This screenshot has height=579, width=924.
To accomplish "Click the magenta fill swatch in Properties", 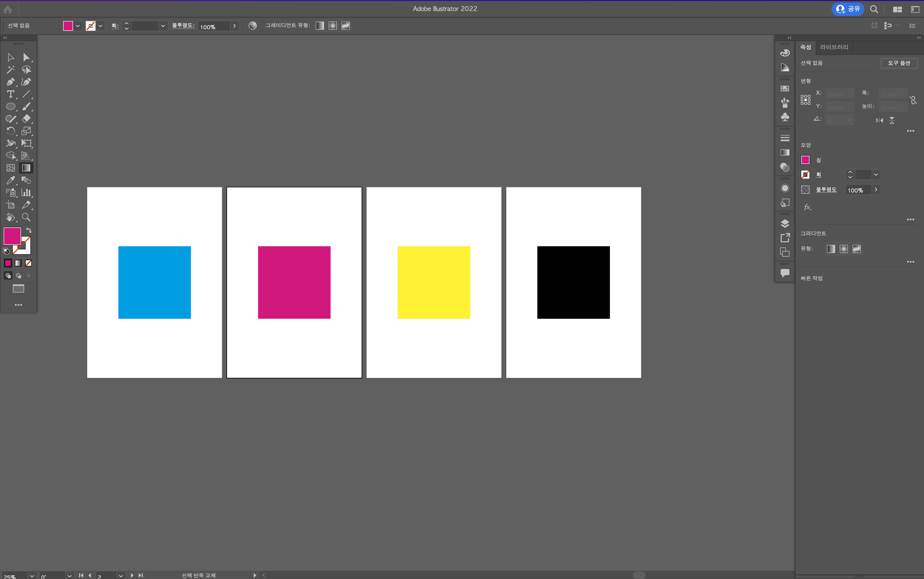I will click(805, 160).
